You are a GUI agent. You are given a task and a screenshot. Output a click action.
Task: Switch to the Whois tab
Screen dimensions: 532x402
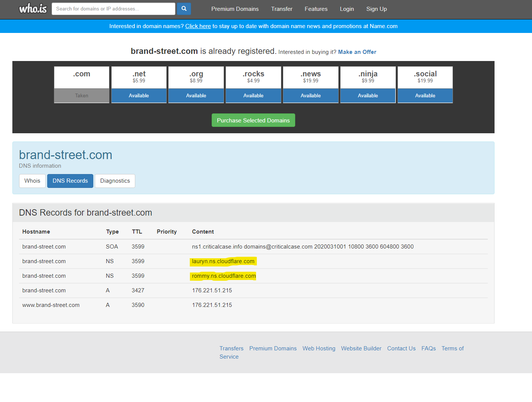[32, 181]
